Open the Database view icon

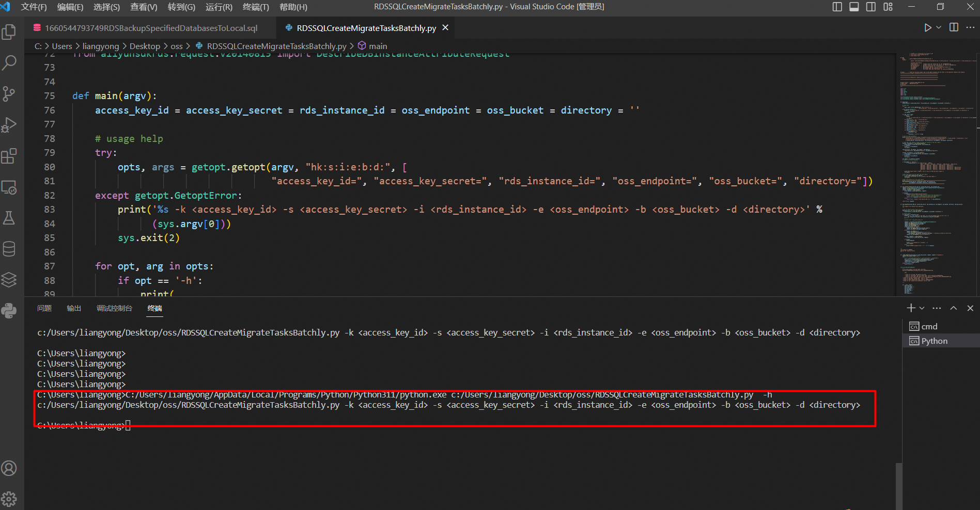9,249
